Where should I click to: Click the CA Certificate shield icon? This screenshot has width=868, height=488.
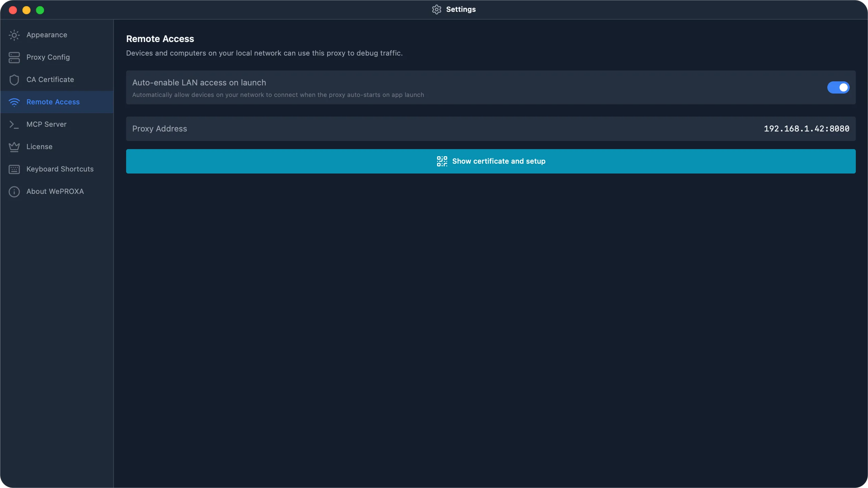pos(14,80)
